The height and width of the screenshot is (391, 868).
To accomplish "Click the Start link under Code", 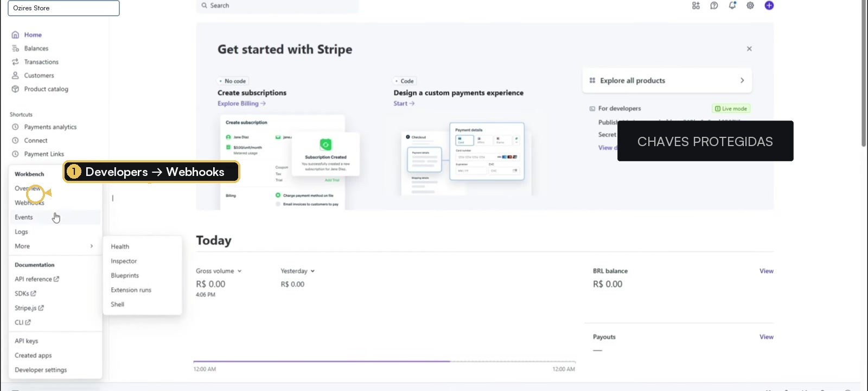I will [404, 104].
